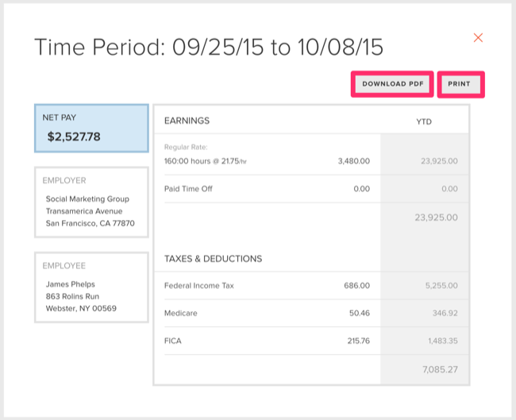Click the EMPLOYER label
The image size is (516, 420).
[x=64, y=180]
